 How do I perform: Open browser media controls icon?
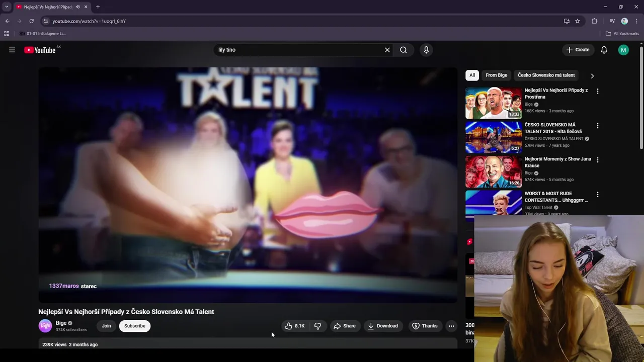click(612, 21)
